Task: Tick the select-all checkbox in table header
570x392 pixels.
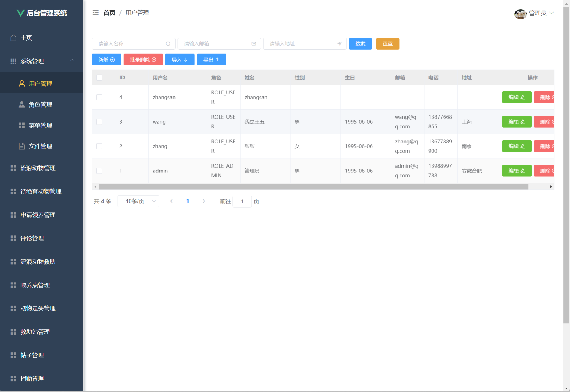Action: pos(99,78)
